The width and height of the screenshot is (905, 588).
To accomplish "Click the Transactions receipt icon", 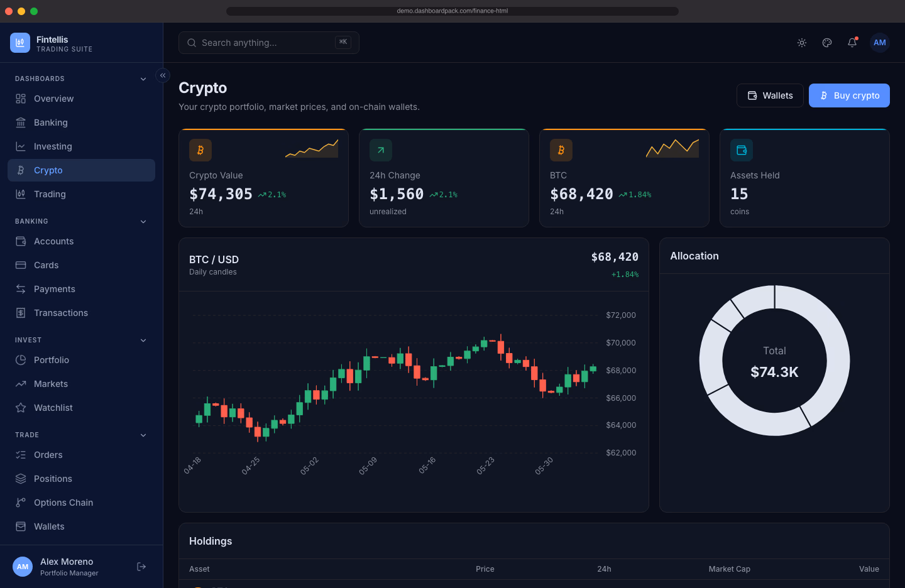I will coord(21,313).
